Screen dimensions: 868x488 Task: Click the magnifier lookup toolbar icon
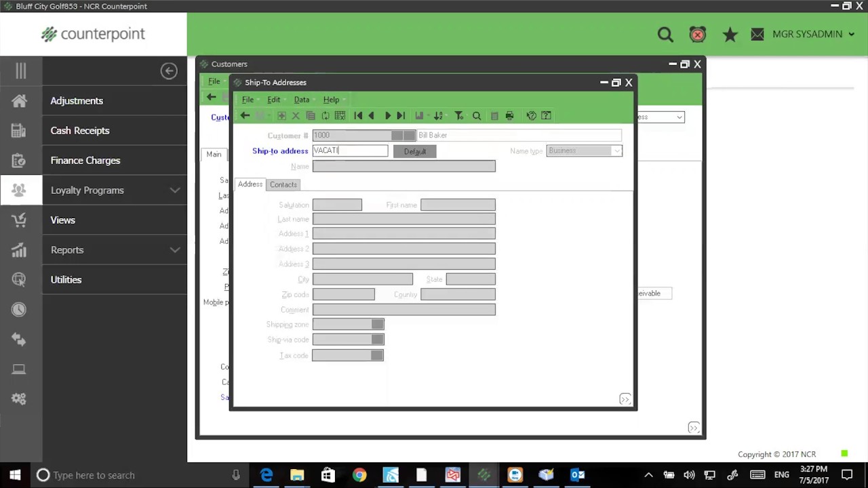[x=477, y=116]
